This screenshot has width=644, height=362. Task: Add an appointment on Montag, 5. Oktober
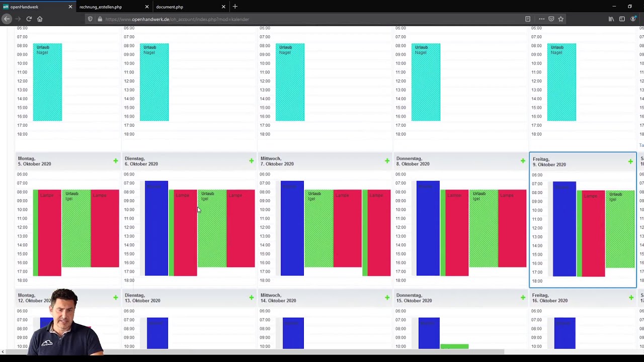tap(115, 161)
